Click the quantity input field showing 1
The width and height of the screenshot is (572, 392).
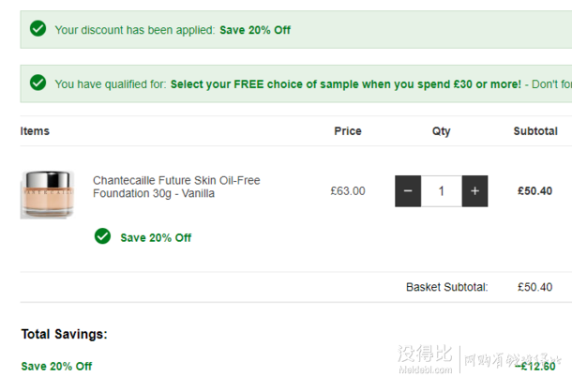[442, 191]
